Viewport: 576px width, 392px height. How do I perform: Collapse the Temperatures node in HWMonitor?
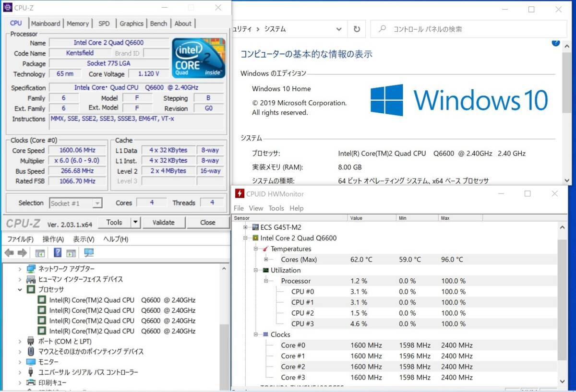[256, 249]
